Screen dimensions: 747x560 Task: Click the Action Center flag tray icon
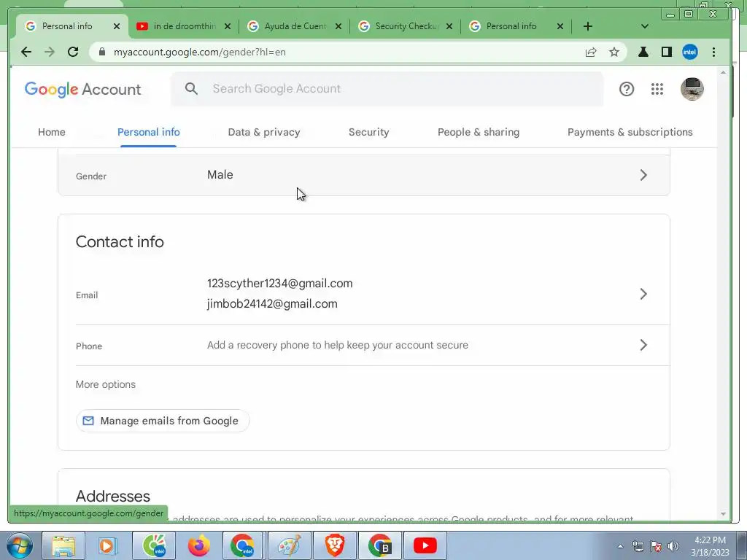656,546
